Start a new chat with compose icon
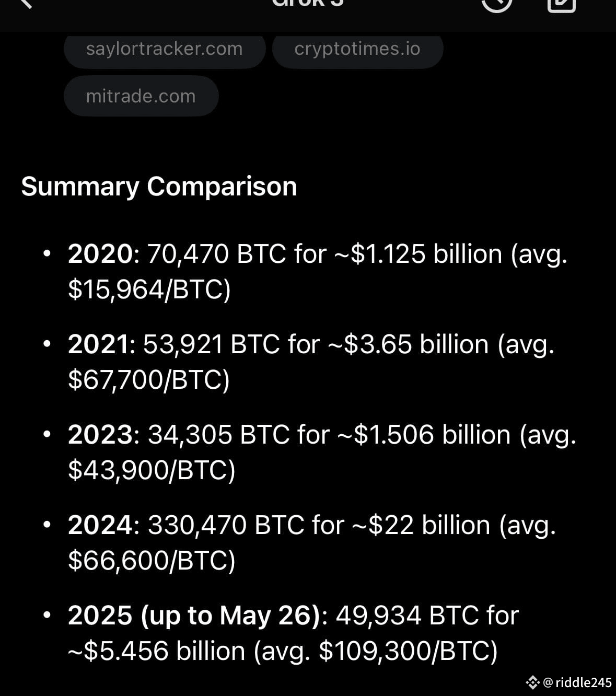The image size is (616, 696). [562, 5]
